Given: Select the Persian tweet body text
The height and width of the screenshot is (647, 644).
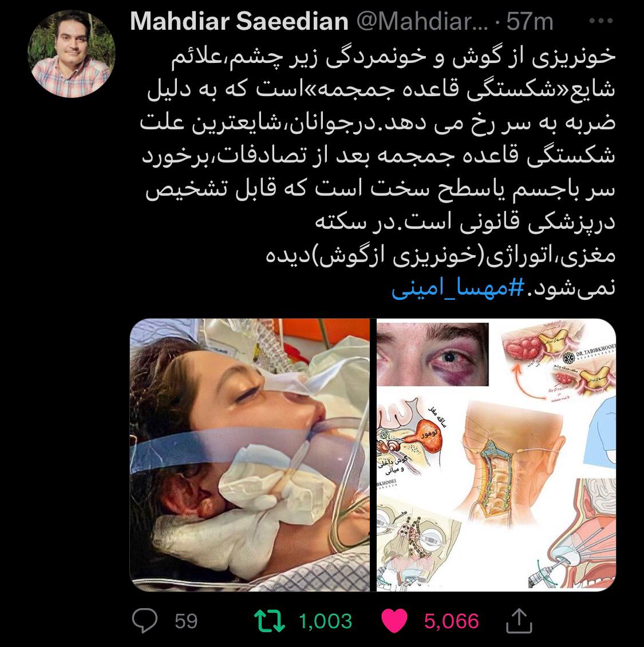Looking at the screenshot, I should click(378, 171).
